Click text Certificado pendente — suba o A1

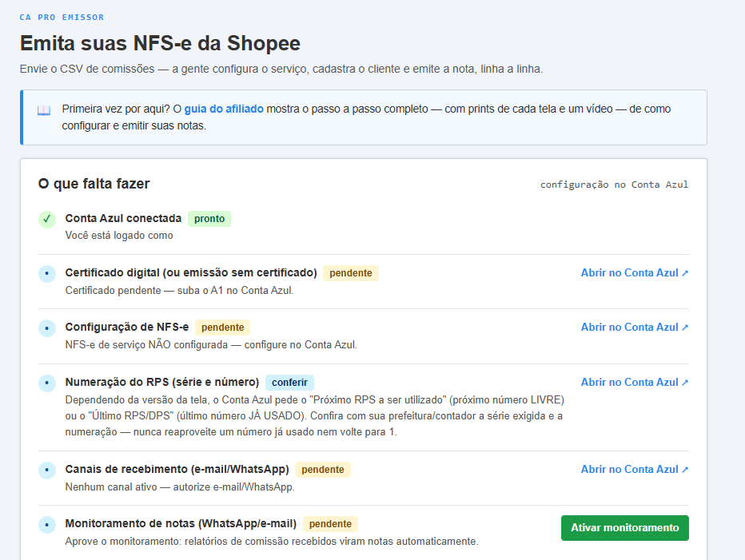pos(179,290)
